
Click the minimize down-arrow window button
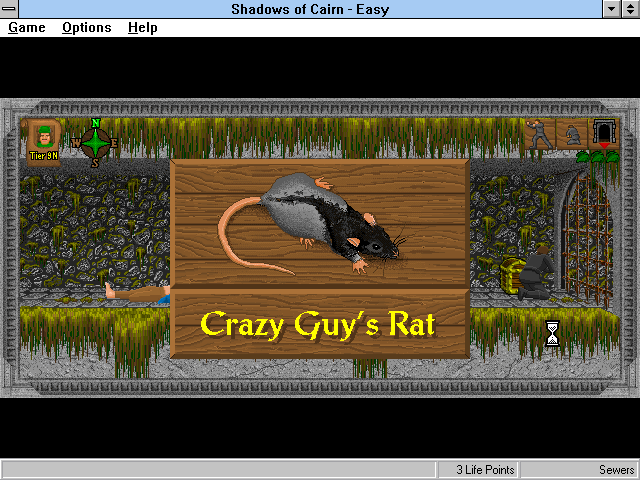click(x=612, y=9)
